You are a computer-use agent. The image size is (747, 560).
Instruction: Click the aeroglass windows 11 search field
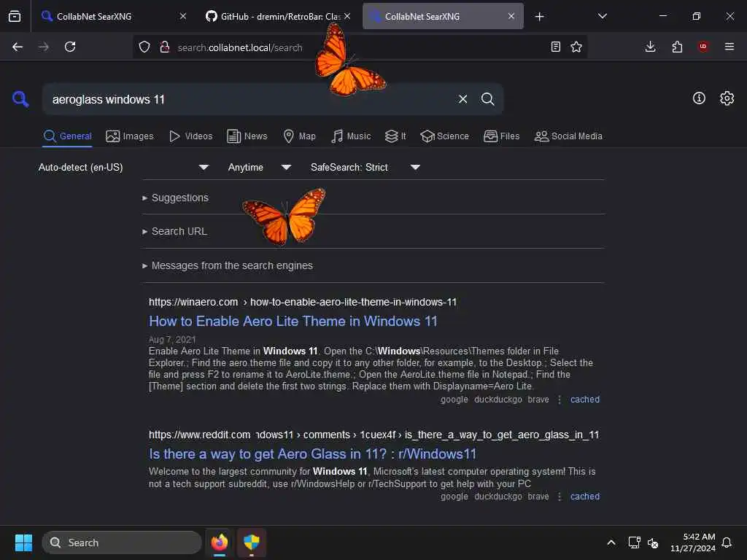click(x=249, y=99)
